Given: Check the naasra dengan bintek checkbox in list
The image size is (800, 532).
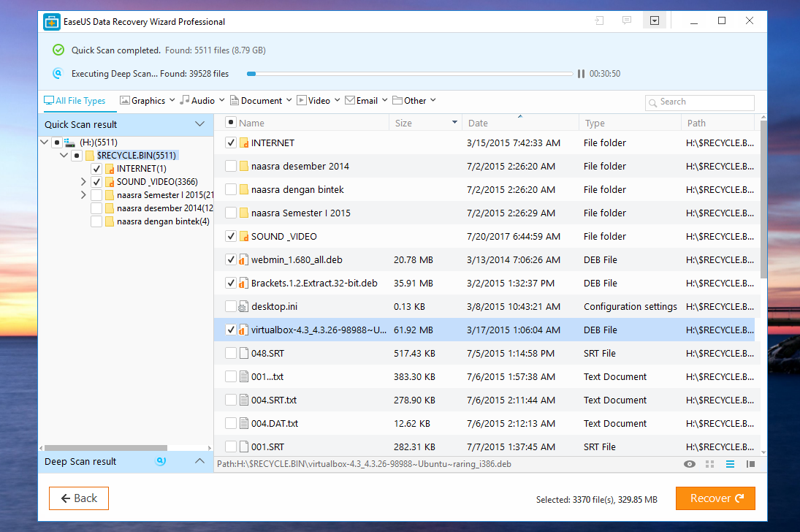Looking at the screenshot, I should click(x=231, y=189).
